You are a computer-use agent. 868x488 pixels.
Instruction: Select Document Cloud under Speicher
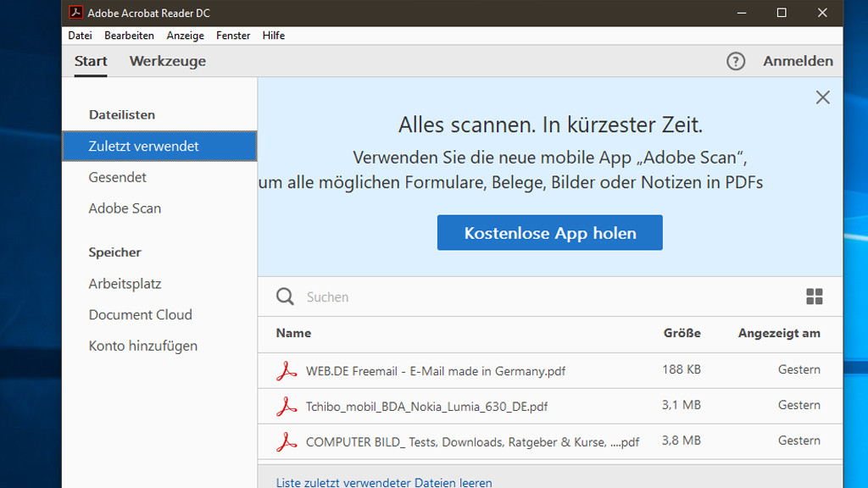[140, 314]
